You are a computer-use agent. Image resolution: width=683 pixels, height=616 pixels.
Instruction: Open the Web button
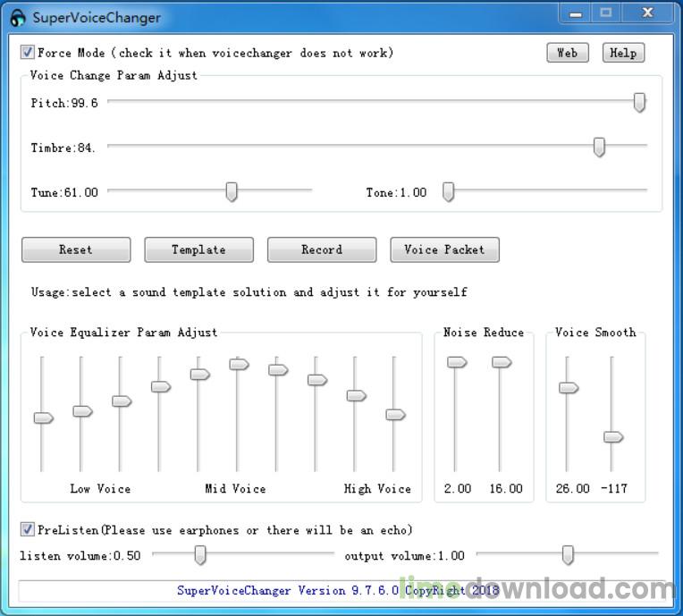pyautogui.click(x=567, y=53)
